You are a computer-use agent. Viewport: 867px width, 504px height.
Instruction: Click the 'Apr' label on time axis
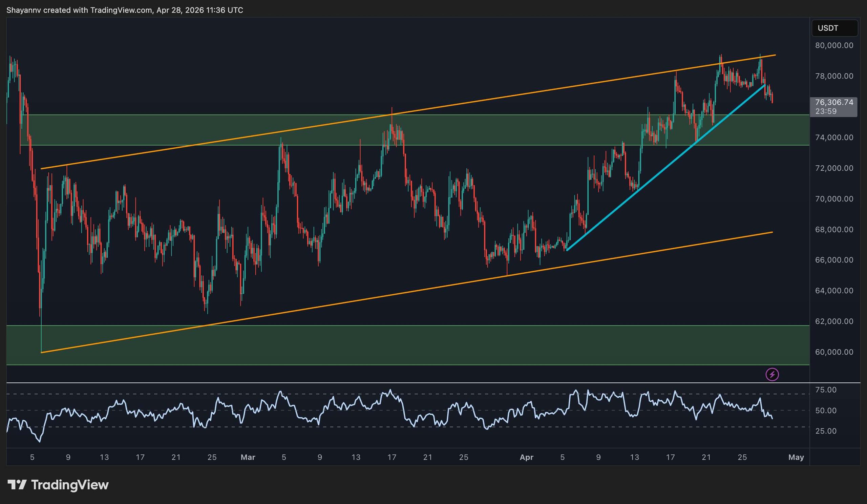(526, 457)
